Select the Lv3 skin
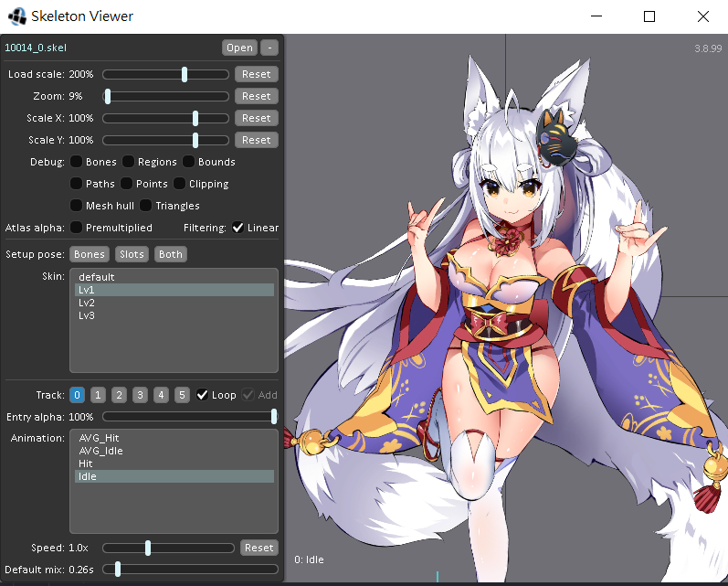Viewport: 728px width, 586px height. (x=174, y=315)
